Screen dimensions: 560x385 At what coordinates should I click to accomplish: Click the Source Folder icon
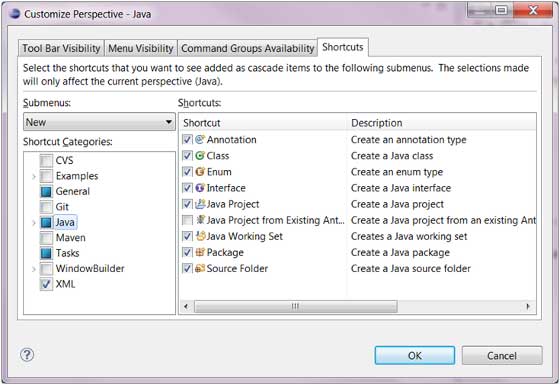[200, 268]
